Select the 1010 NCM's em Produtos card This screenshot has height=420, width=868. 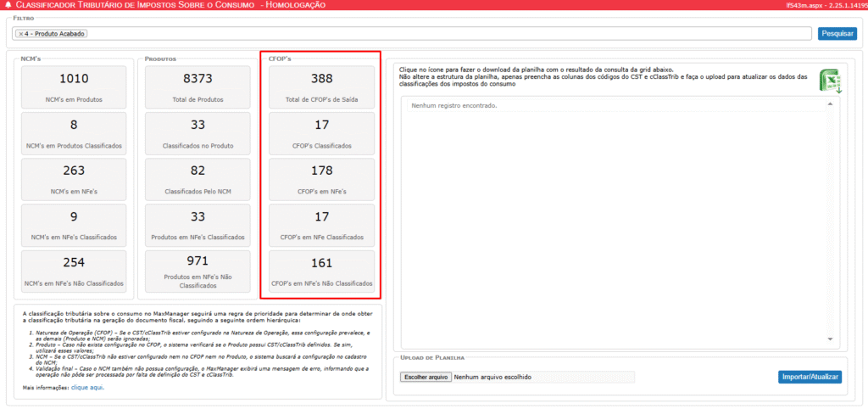[x=74, y=87]
